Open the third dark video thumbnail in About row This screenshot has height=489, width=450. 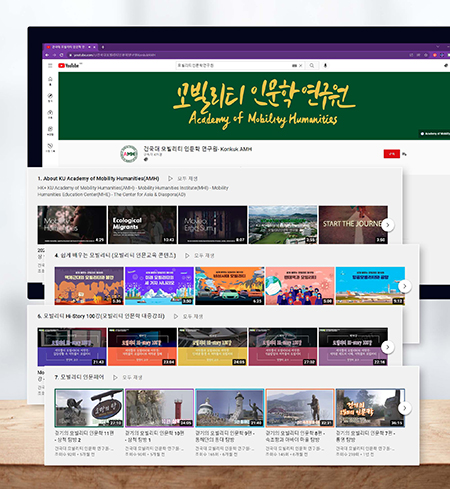click(x=213, y=225)
